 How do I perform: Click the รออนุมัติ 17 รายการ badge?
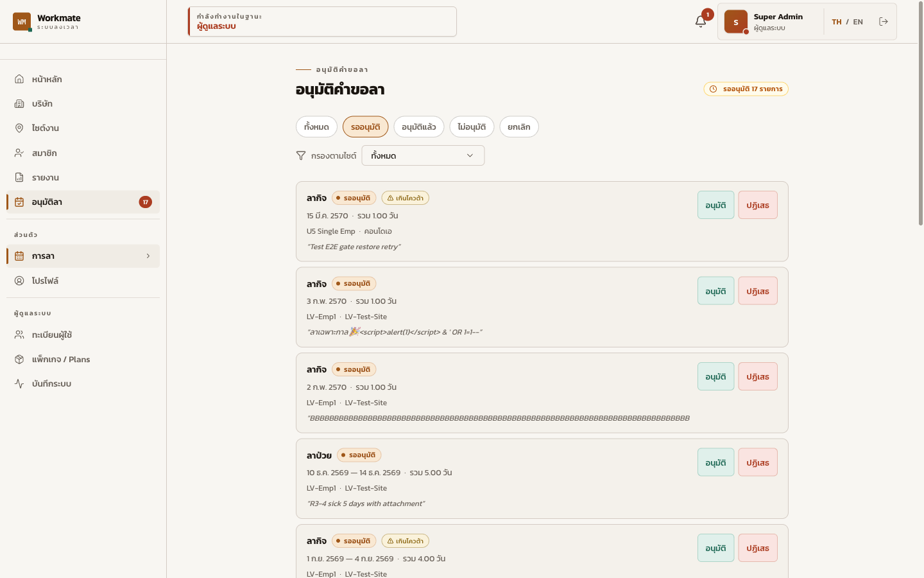point(746,89)
